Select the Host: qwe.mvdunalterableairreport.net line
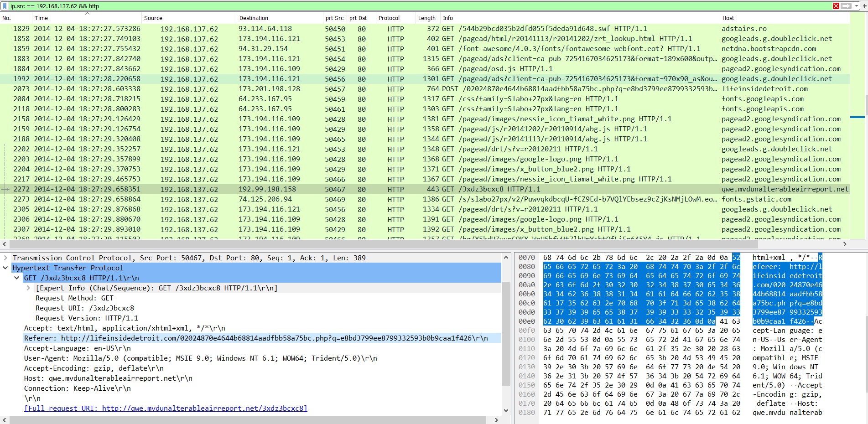Viewport: 868px width, 424px height. click(x=108, y=378)
